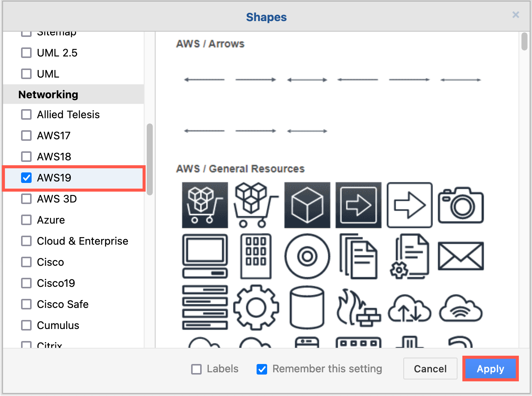Enable the Azure shape library
The image size is (532, 396).
point(26,220)
